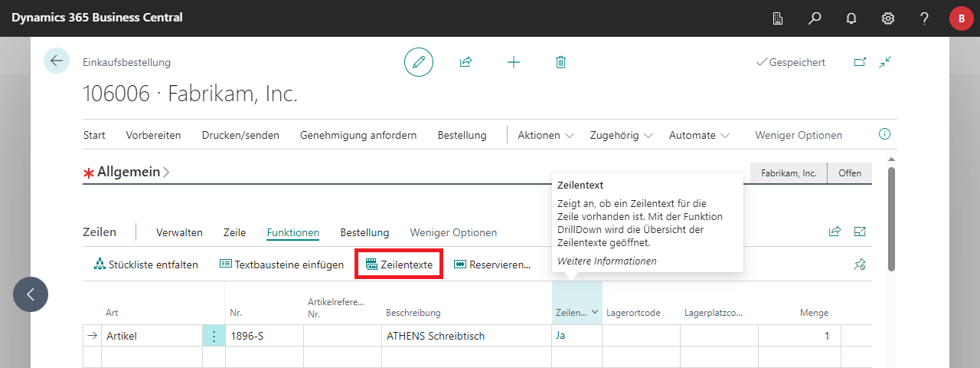Screen dimensions: 980x368
Task: Click the description ATHENS Schreibtisch cell
Action: point(465,336)
